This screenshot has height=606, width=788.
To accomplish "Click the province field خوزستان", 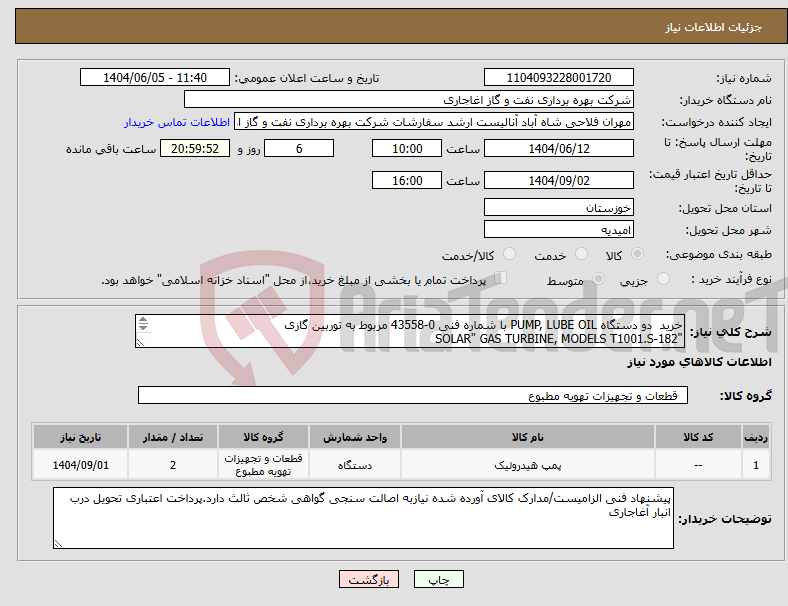I will pos(559,207).
